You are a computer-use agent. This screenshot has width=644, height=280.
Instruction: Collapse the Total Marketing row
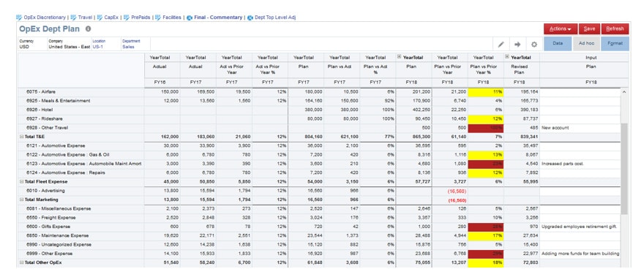tap(22, 200)
